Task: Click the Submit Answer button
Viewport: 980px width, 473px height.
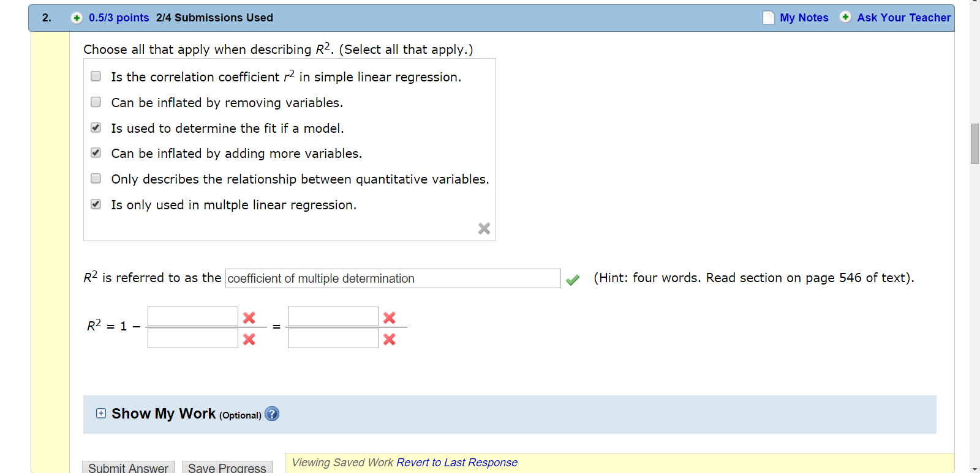Action: click(x=127, y=467)
